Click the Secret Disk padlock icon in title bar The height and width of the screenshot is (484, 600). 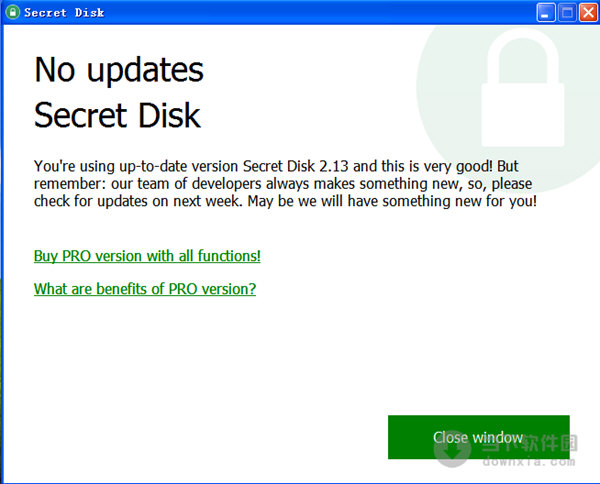tap(13, 12)
